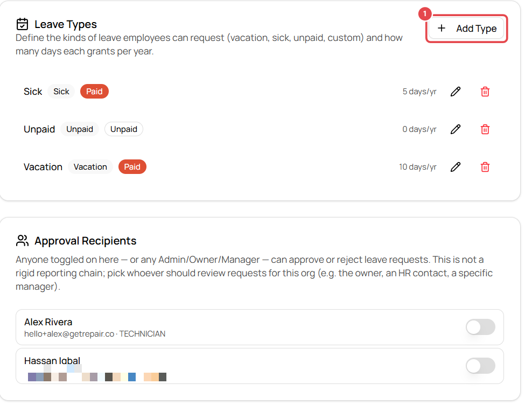Screen dimensions: 532x405
Task: Click the Leave Types calendar icon
Action: tap(23, 24)
